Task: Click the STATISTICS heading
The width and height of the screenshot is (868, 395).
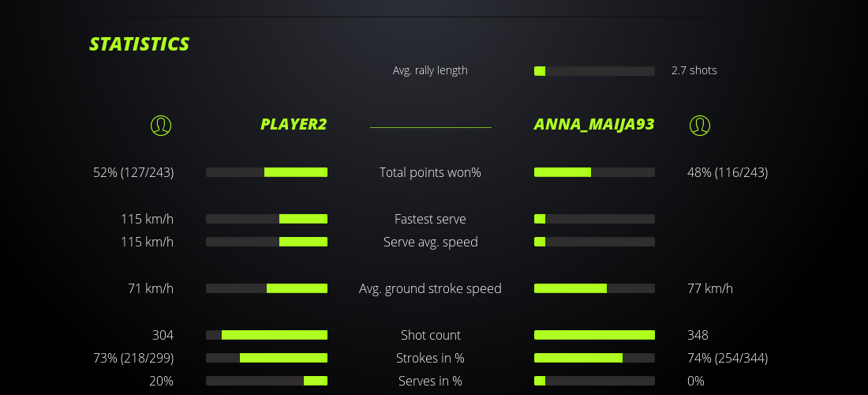Action: 140,44
